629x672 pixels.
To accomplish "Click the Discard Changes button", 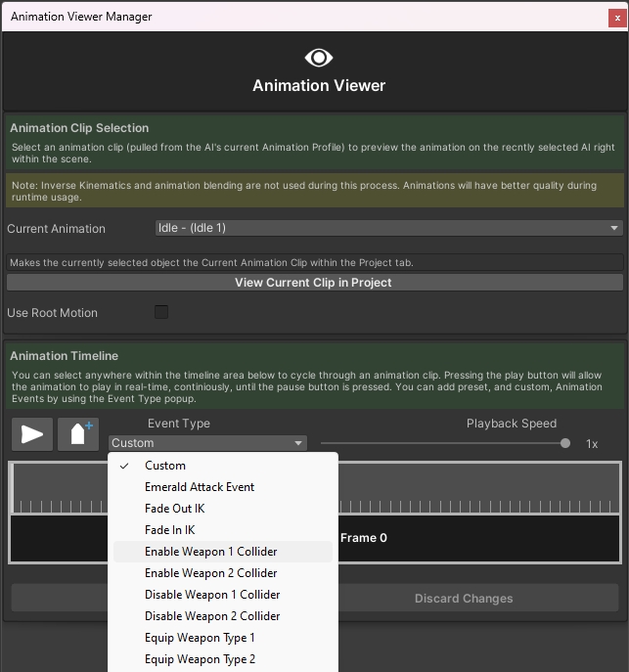I will 464,599.
